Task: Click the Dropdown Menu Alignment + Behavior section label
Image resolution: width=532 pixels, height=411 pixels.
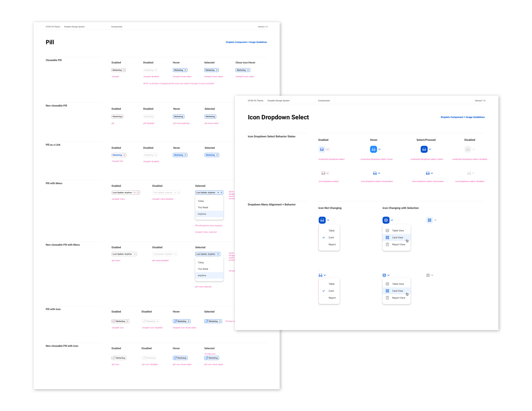Action: pyautogui.click(x=272, y=204)
